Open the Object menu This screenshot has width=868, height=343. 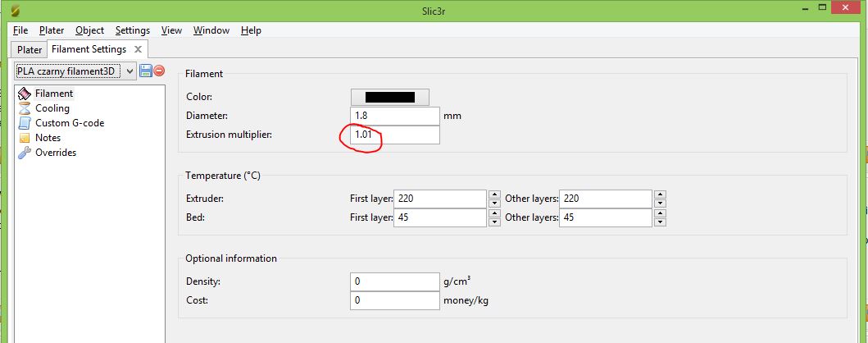[89, 30]
